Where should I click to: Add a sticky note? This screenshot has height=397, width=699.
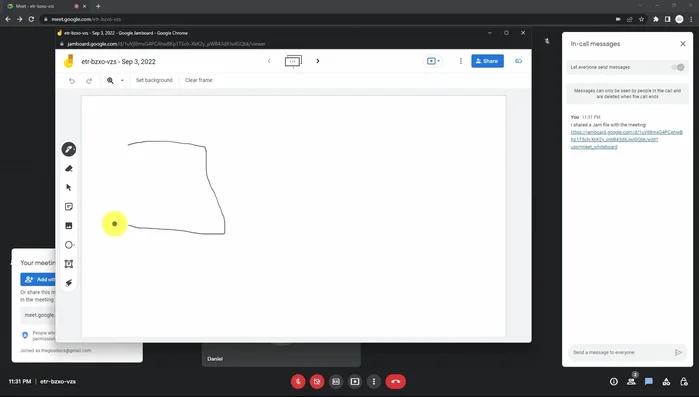69,207
